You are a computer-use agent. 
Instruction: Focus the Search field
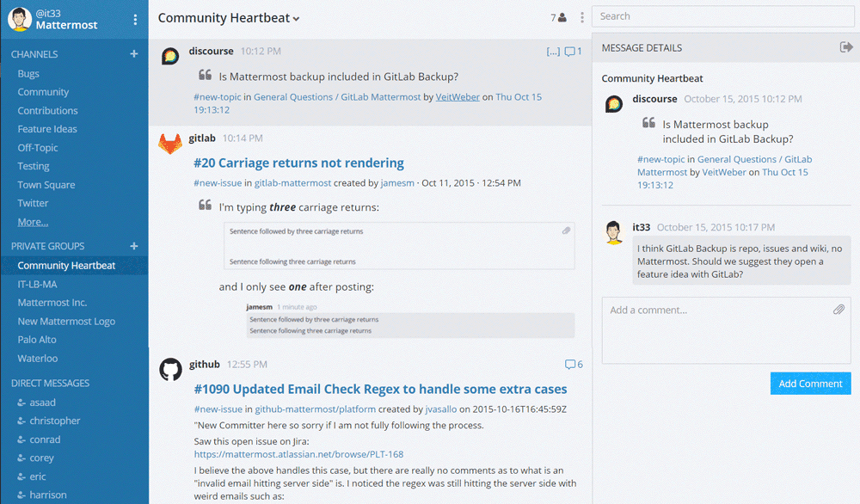tap(723, 16)
